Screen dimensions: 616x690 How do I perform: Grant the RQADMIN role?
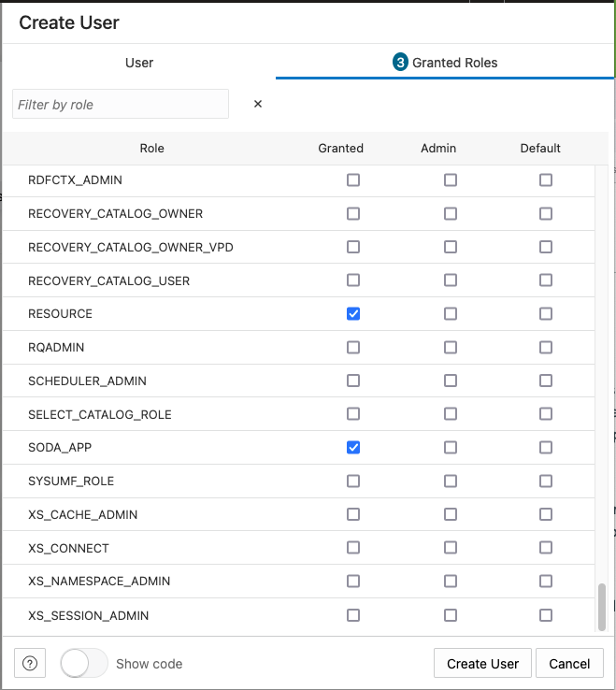353,347
